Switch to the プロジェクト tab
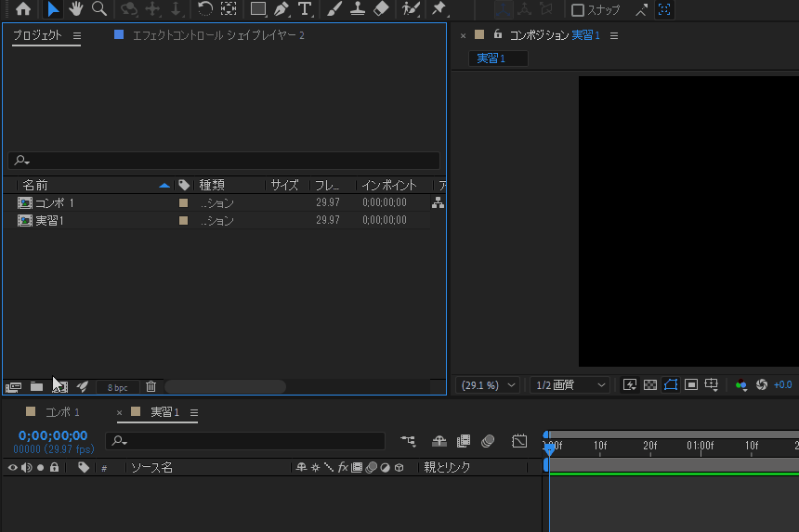The height and width of the screenshot is (532, 799). point(37,35)
